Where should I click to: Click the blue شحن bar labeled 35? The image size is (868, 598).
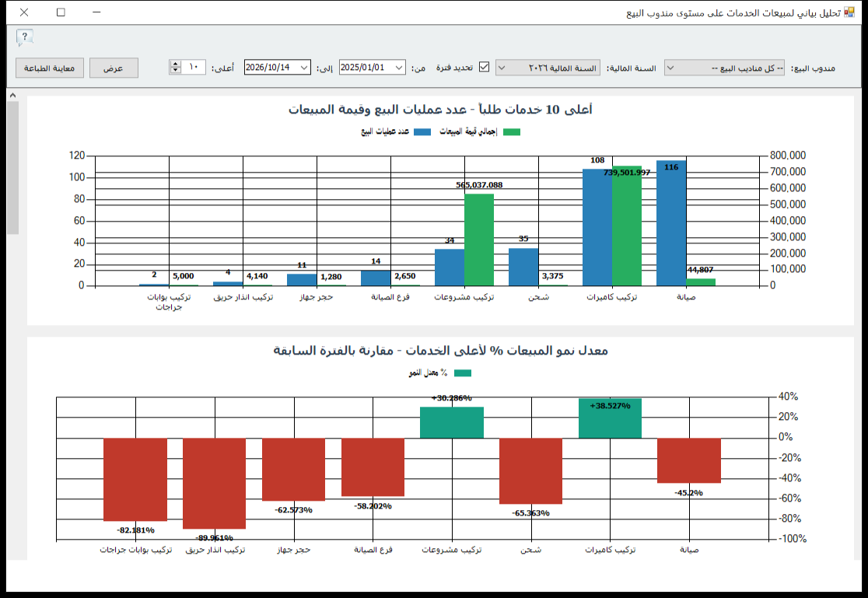523,267
